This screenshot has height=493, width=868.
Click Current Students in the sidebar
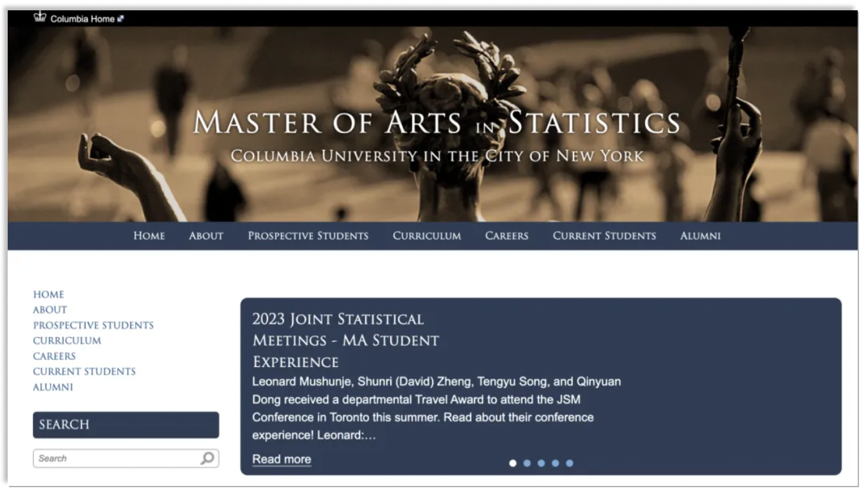click(84, 372)
